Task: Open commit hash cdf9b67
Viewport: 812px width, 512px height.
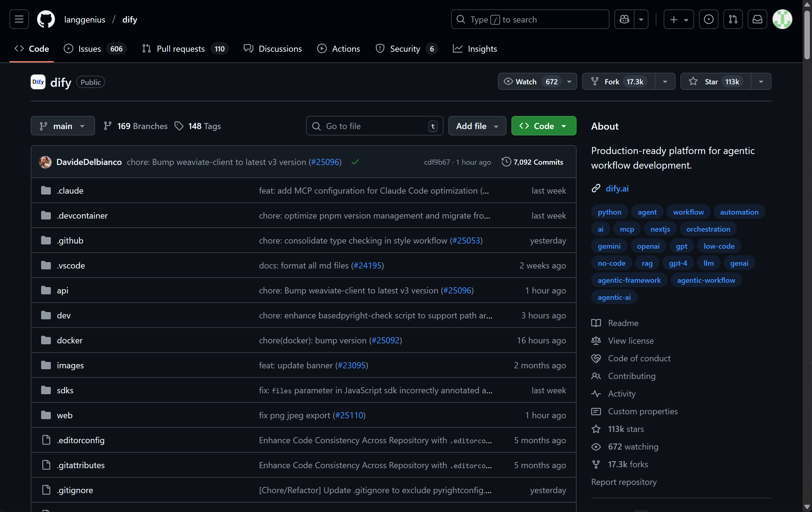Action: click(437, 162)
